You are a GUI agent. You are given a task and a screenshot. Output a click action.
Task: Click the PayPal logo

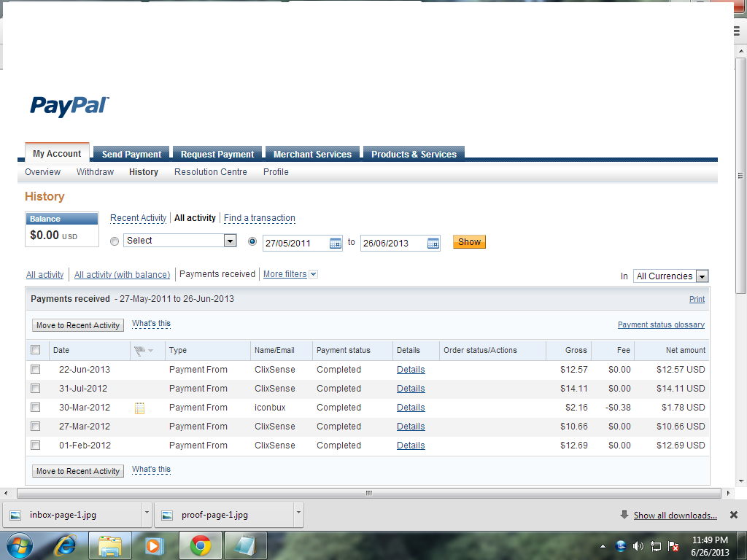69,106
